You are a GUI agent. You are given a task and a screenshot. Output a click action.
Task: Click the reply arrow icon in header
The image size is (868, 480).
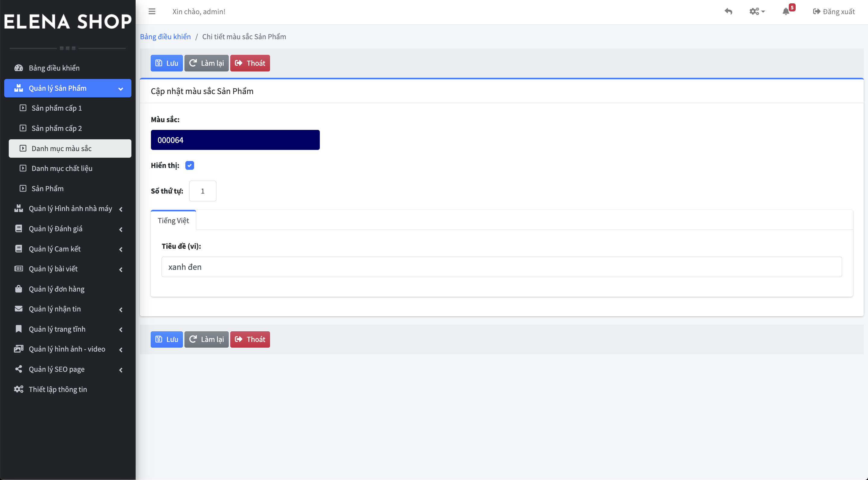pos(728,11)
